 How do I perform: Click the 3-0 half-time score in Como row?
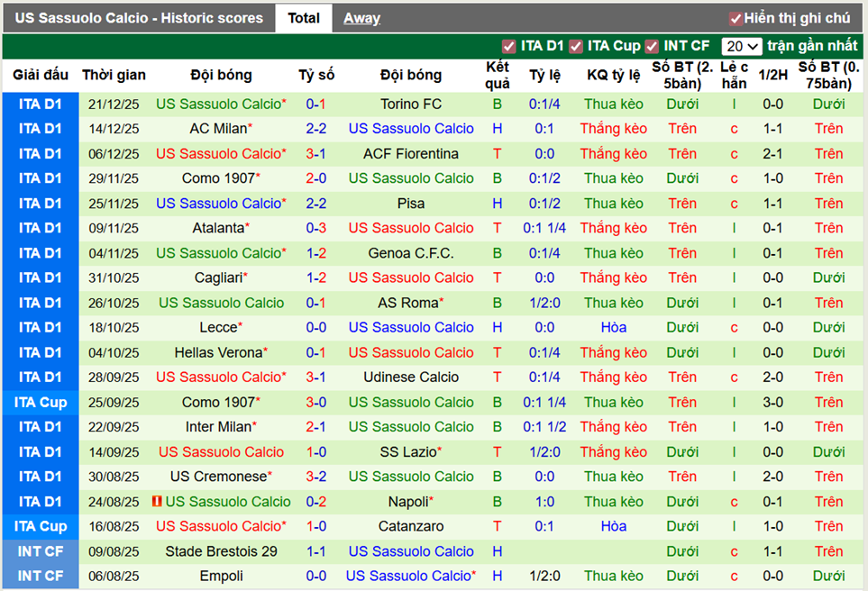772,403
